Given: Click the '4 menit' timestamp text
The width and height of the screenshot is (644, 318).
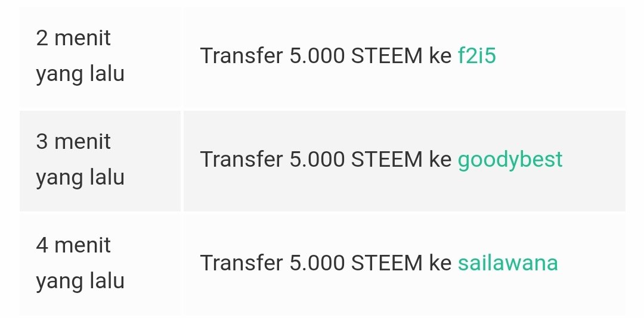Looking at the screenshot, I should coord(73,245).
